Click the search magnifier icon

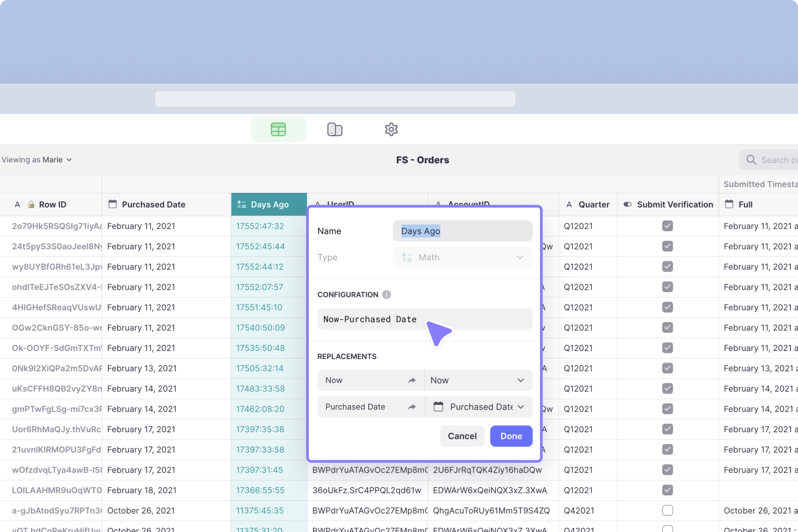pyautogui.click(x=750, y=160)
